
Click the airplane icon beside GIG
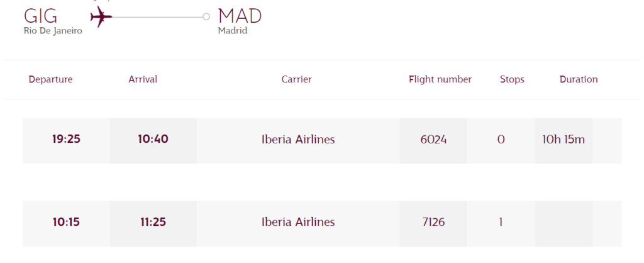click(101, 16)
